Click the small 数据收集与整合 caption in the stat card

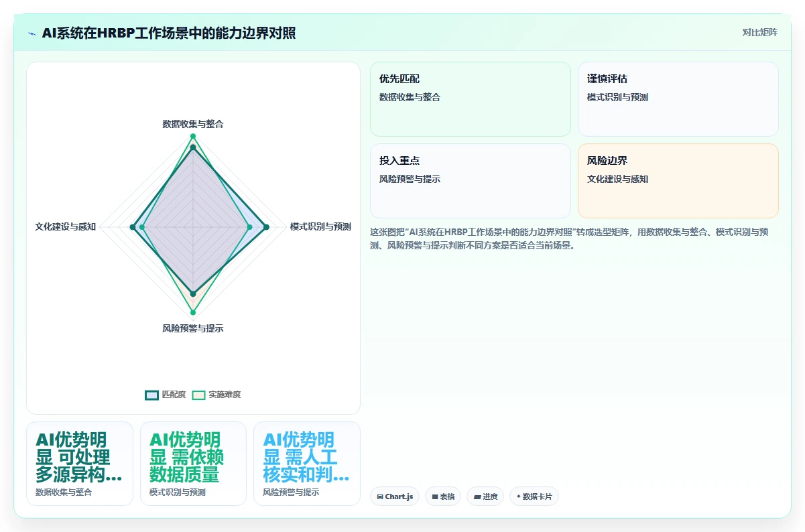[x=64, y=492]
